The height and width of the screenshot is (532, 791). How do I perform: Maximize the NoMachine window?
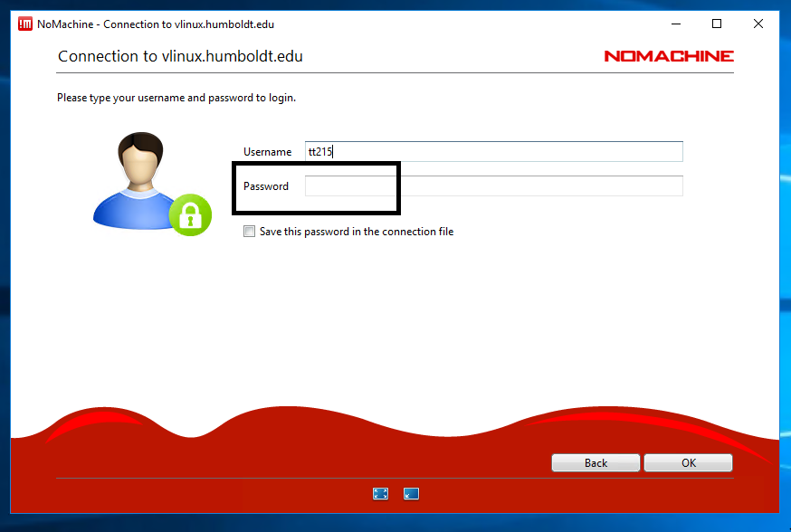coord(717,24)
